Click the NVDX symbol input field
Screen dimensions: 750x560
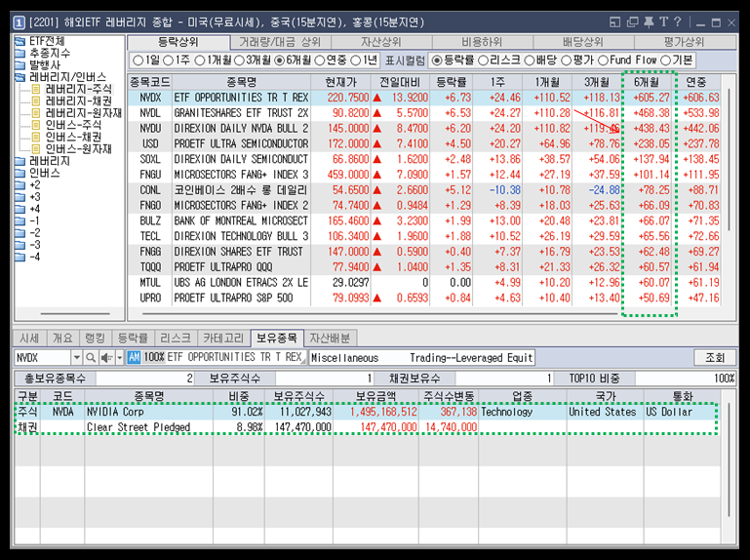[43, 357]
